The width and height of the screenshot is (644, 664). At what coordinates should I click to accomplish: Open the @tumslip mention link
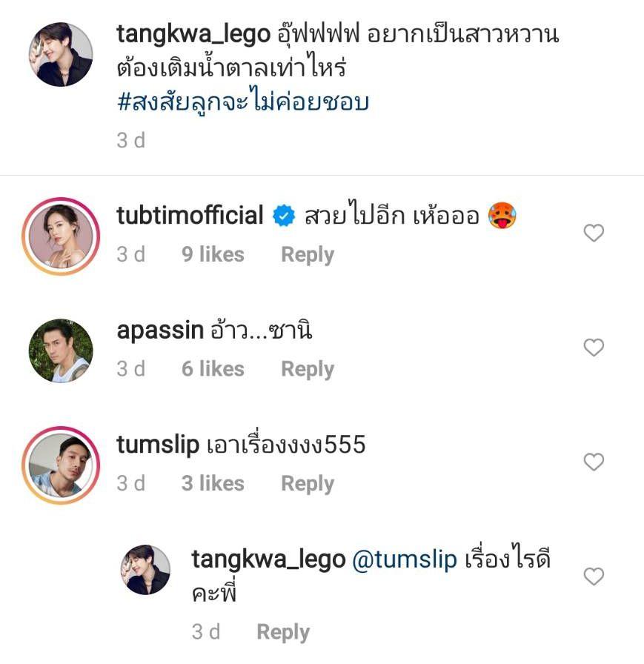point(403,560)
